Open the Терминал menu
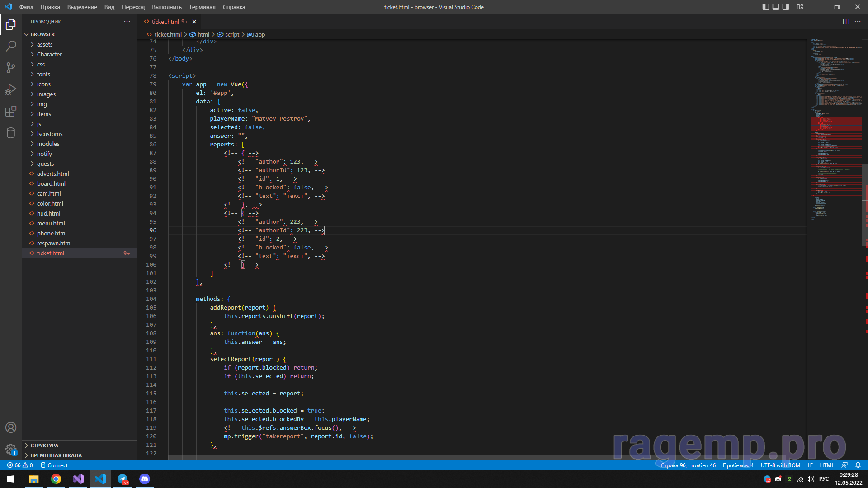Image resolution: width=868 pixels, height=488 pixels. pyautogui.click(x=202, y=7)
